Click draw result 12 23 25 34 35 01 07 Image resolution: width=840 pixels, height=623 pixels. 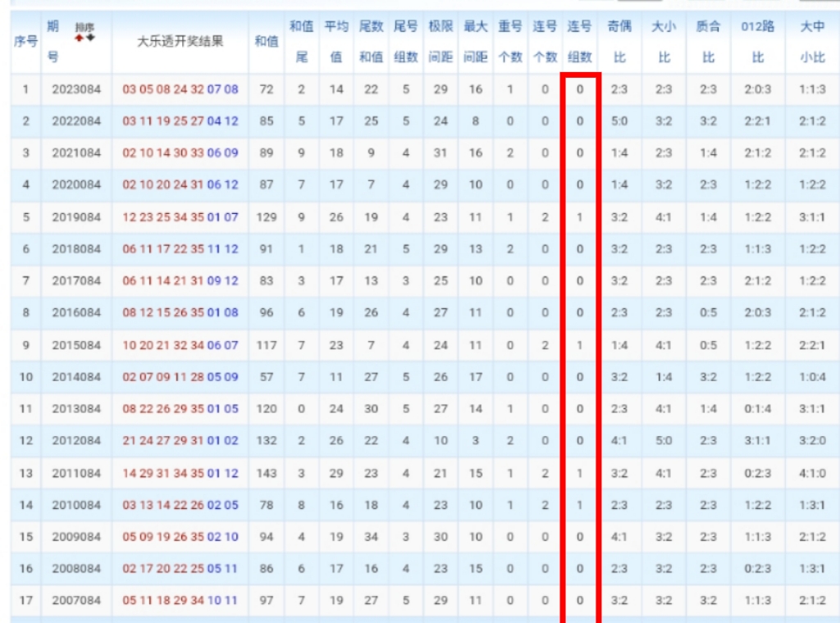click(180, 217)
